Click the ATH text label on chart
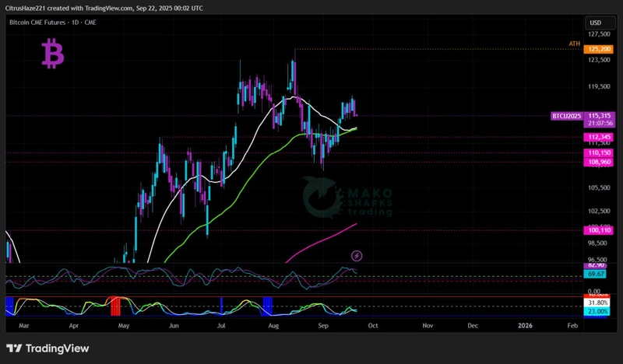The width and height of the screenshot is (623, 364). pos(574,44)
